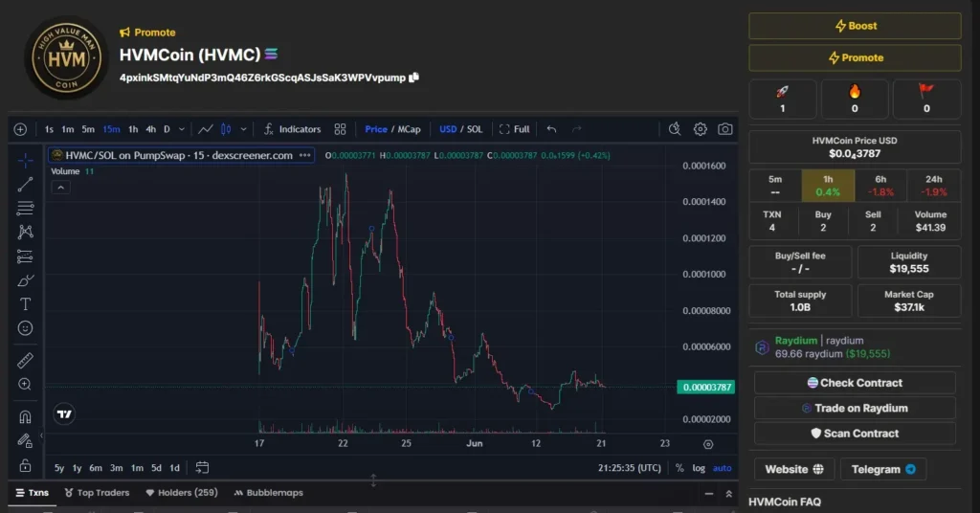This screenshot has width=980, height=513.
Task: Copy the contract address to clipboard
Action: tap(413, 78)
